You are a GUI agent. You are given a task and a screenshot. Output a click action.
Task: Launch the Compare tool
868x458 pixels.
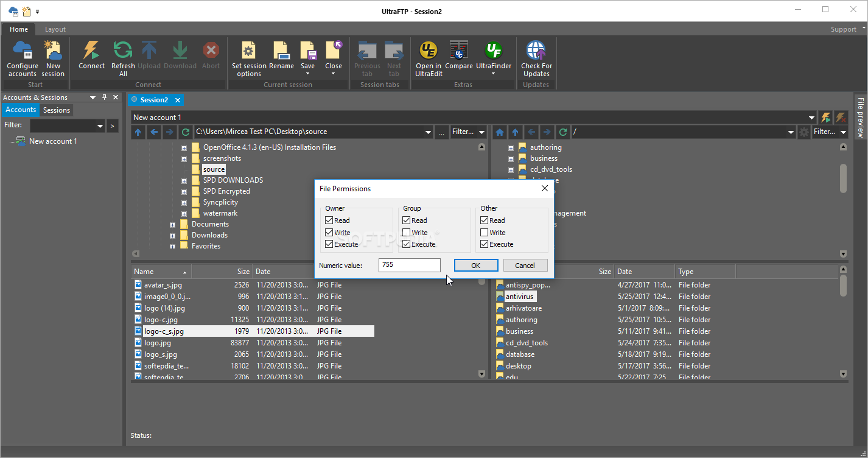pos(459,55)
